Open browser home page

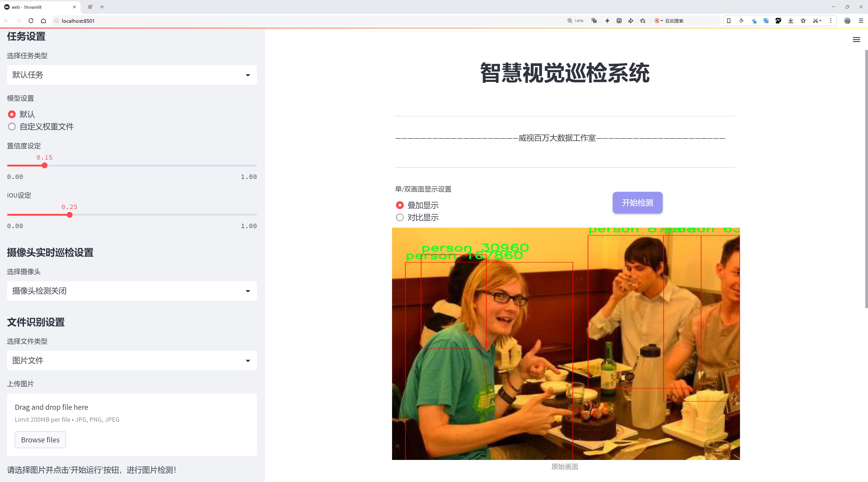[43, 21]
